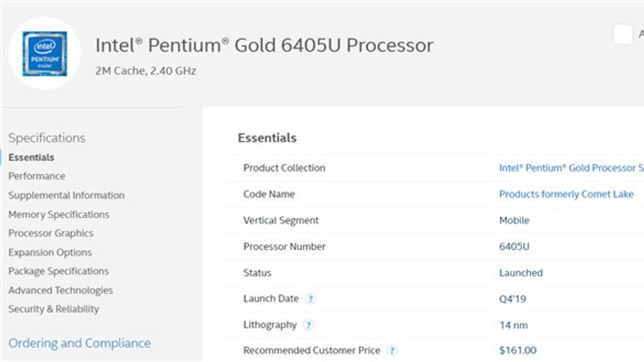The height and width of the screenshot is (362, 644).
Task: Click the Pentium Gold 6405U Processor title
Action: pos(264,45)
